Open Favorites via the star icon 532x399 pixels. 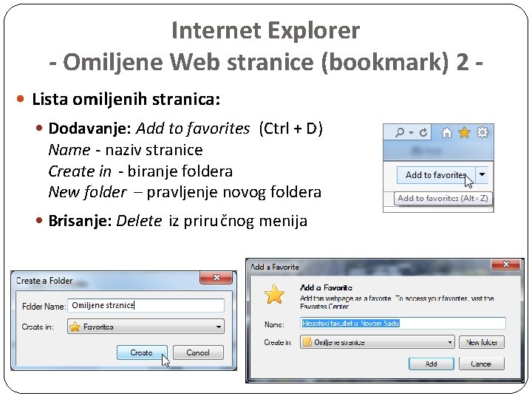pyautogui.click(x=464, y=132)
